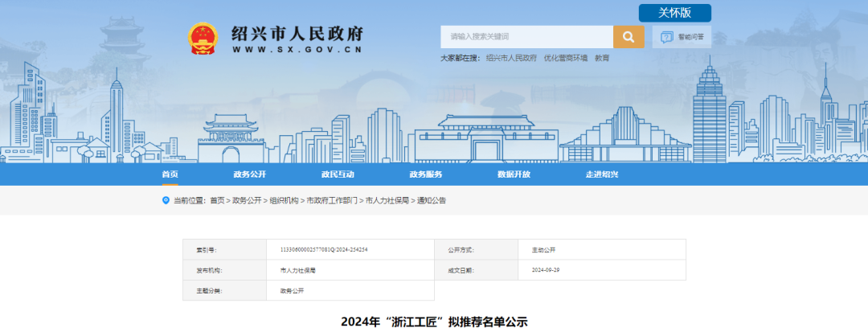Click 市政府工作部门 in the breadcrumb

point(332,200)
